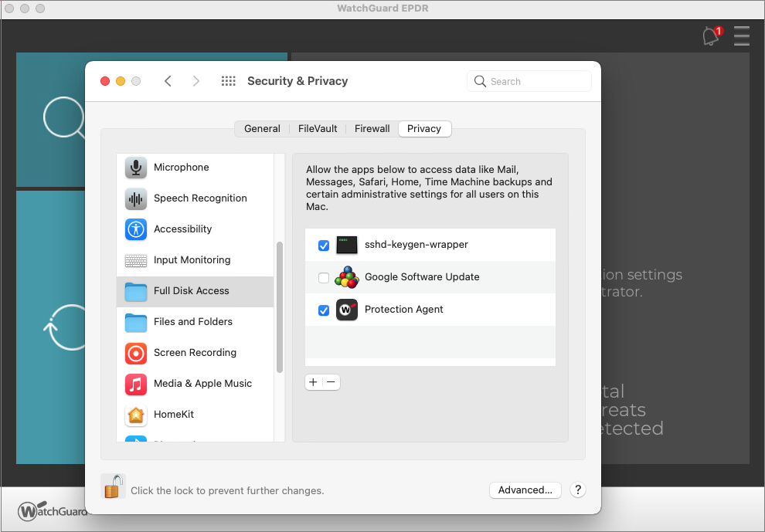Open the General settings tab
The image size is (765, 532).
coord(262,128)
